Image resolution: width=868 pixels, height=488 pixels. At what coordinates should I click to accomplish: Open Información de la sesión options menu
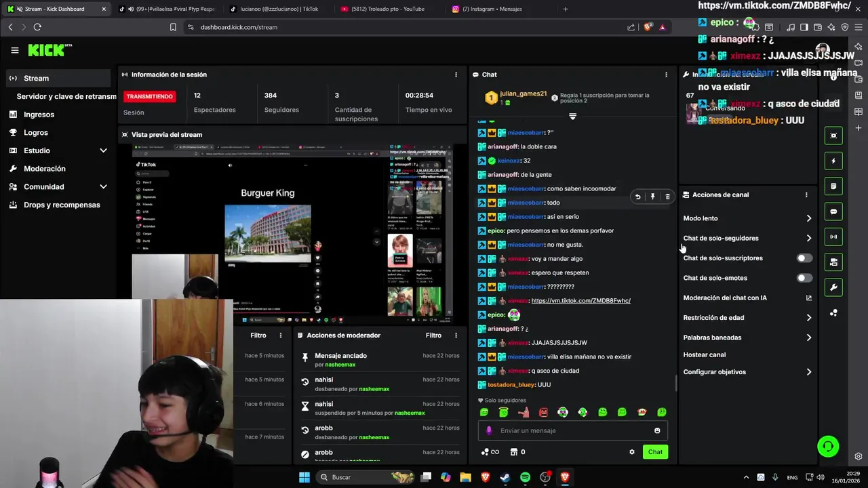coord(456,75)
